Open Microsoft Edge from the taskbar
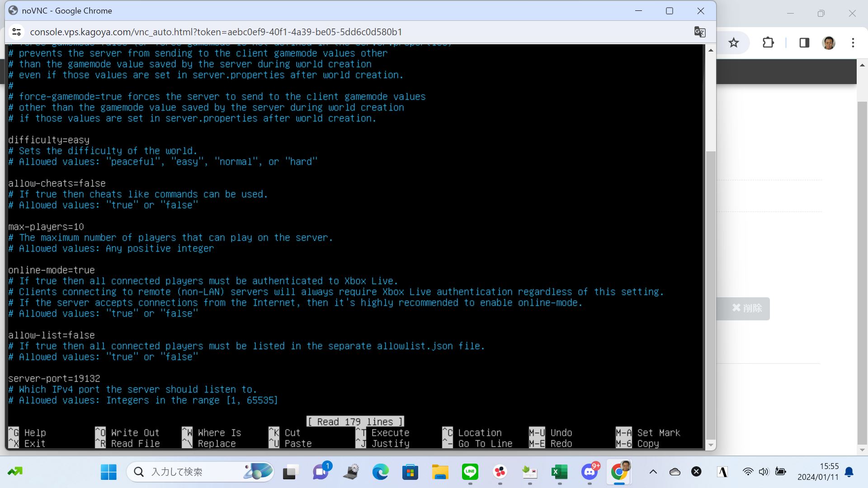 [x=380, y=472]
